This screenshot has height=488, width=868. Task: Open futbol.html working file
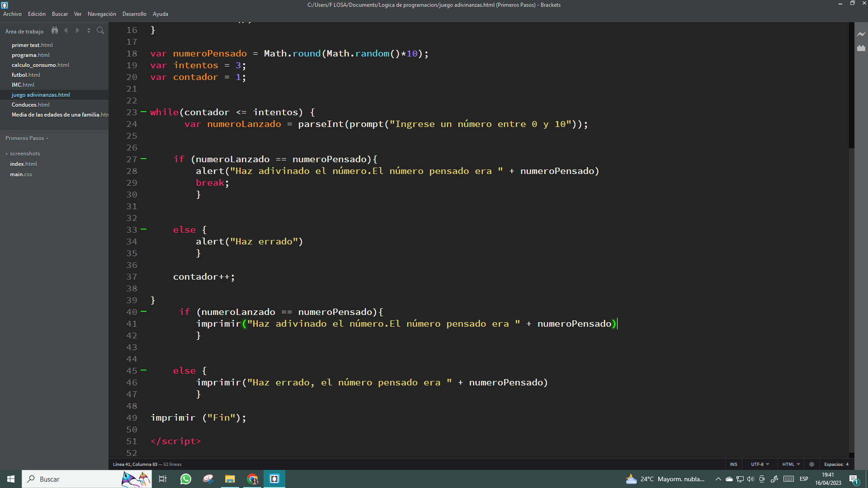[x=54, y=75]
